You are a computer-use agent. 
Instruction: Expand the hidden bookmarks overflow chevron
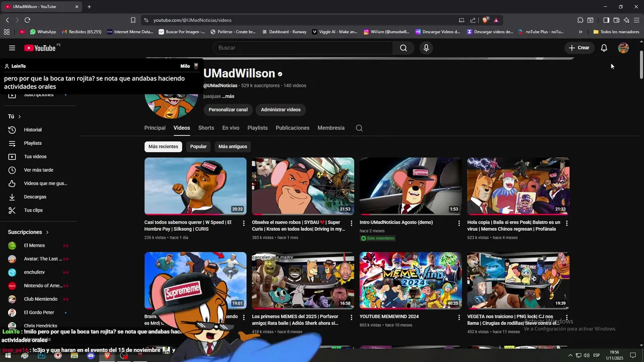click(x=580, y=32)
